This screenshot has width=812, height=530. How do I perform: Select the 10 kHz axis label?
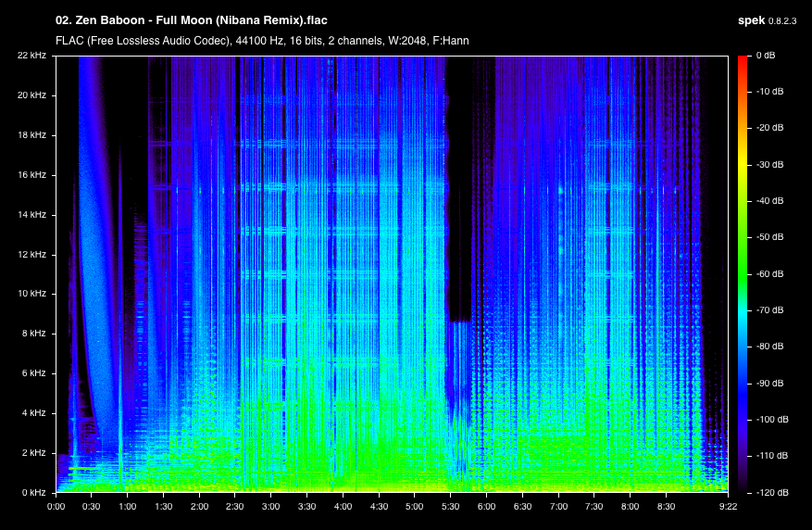point(31,293)
